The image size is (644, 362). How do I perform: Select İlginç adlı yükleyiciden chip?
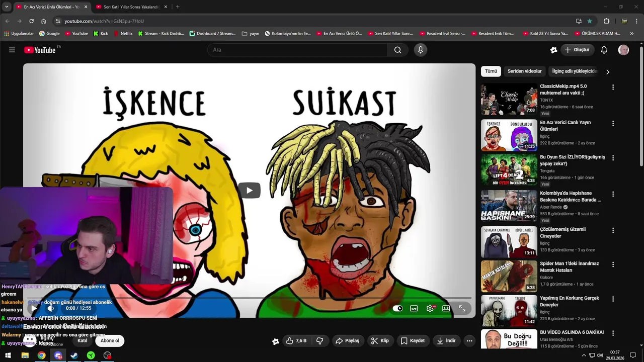tap(574, 71)
